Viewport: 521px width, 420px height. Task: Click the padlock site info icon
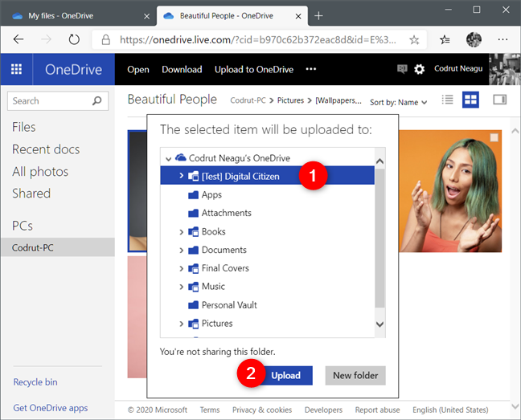point(106,40)
